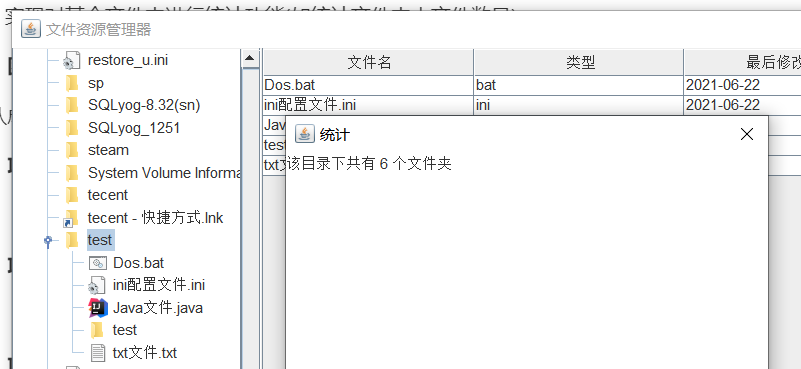Viewport: 801px width, 369px height.
Task: Click the steam folder icon
Action: coord(72,150)
